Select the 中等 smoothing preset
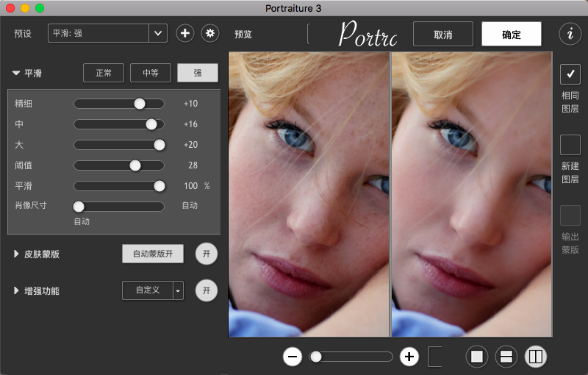Screen dimensions: 588x375 point(151,73)
